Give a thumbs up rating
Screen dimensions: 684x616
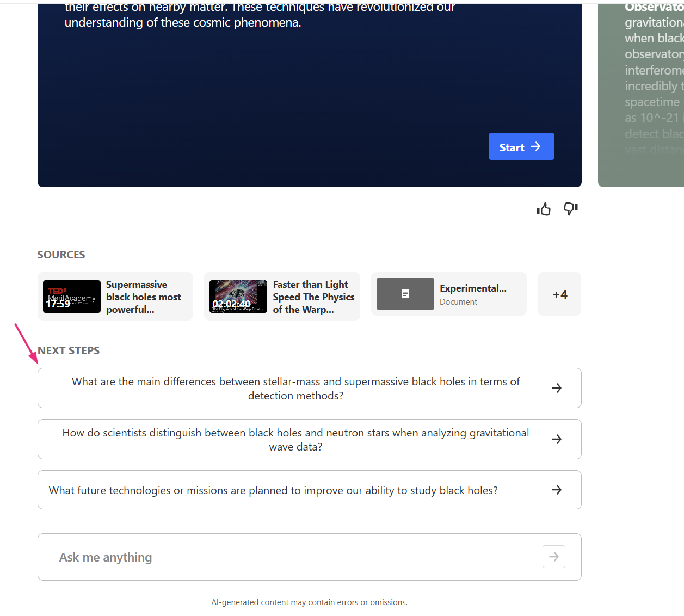coord(544,209)
